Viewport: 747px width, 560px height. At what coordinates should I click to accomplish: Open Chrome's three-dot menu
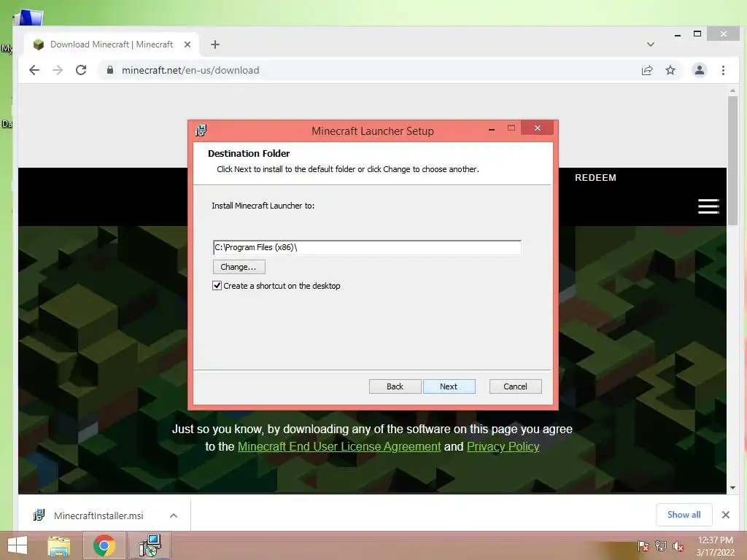[723, 71]
